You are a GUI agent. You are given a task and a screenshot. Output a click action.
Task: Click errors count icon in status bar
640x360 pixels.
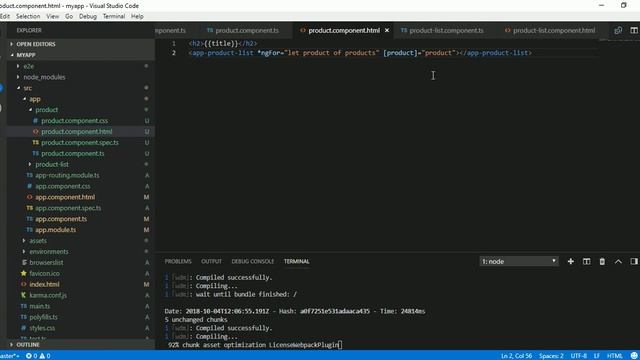click(x=31, y=356)
